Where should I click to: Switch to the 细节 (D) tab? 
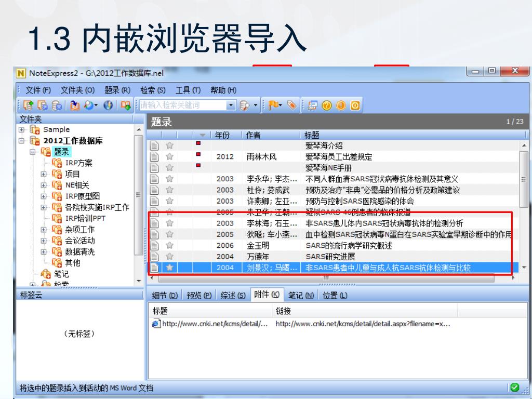pos(165,296)
